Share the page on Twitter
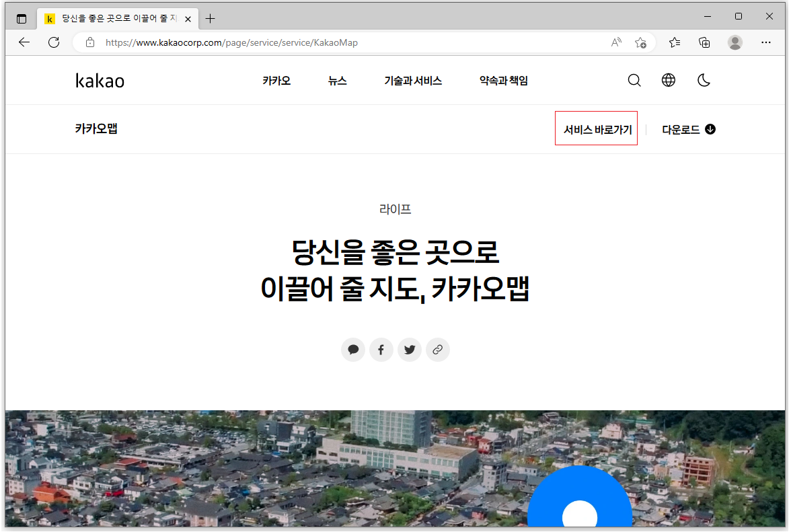This screenshot has width=791, height=532. coord(410,350)
